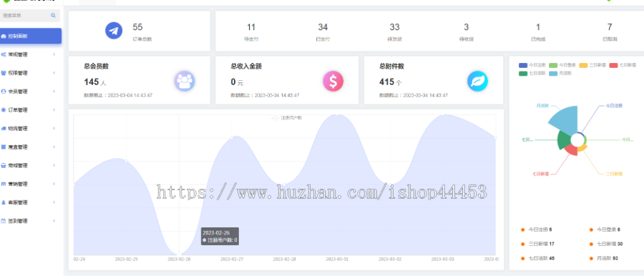This screenshot has height=276, width=644.
Task: Click the 商城管理 shop icon
Action: coord(4,165)
